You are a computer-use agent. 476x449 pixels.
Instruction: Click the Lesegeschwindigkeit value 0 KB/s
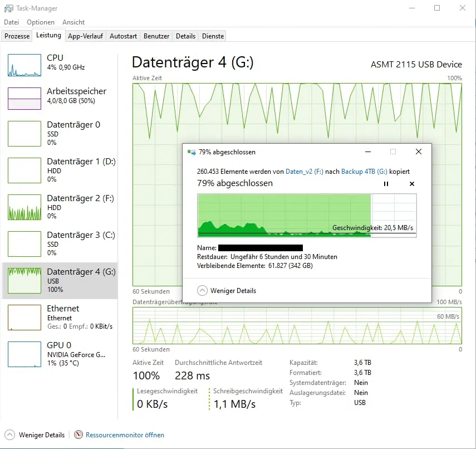152,404
